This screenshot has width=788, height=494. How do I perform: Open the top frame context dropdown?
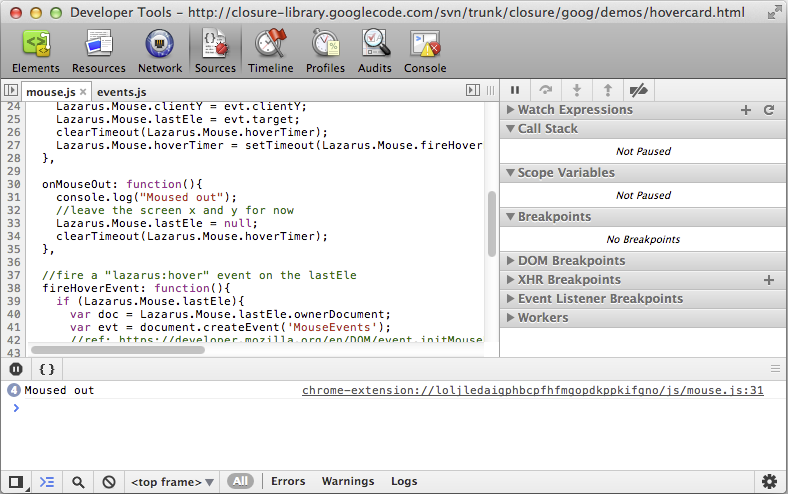(x=172, y=482)
